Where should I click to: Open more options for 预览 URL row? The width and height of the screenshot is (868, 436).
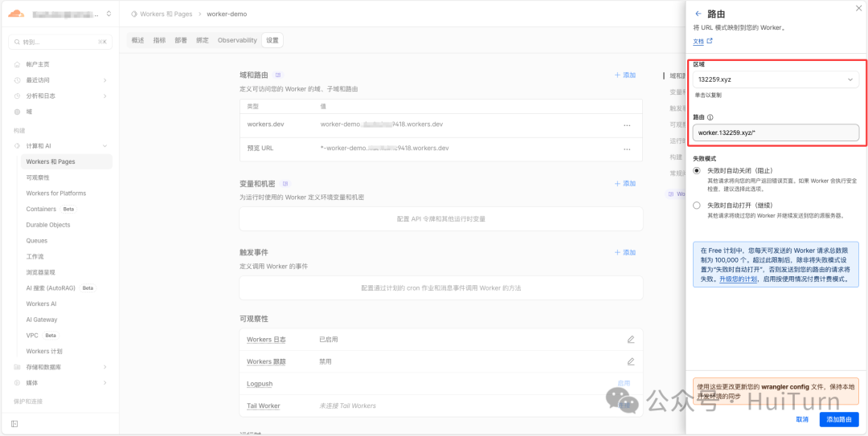tap(627, 149)
